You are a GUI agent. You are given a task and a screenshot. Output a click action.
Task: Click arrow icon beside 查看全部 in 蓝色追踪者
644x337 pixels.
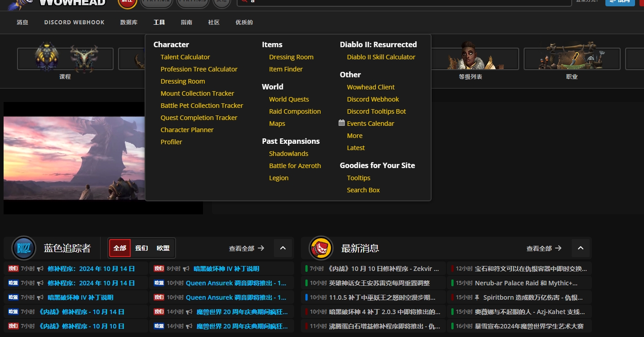tap(261, 248)
